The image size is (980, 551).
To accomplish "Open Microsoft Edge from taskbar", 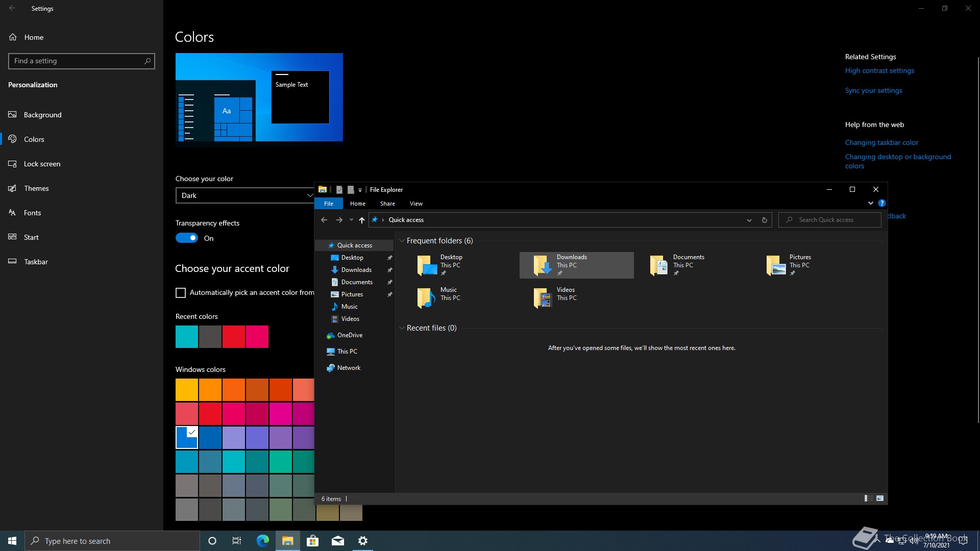I will [262, 541].
